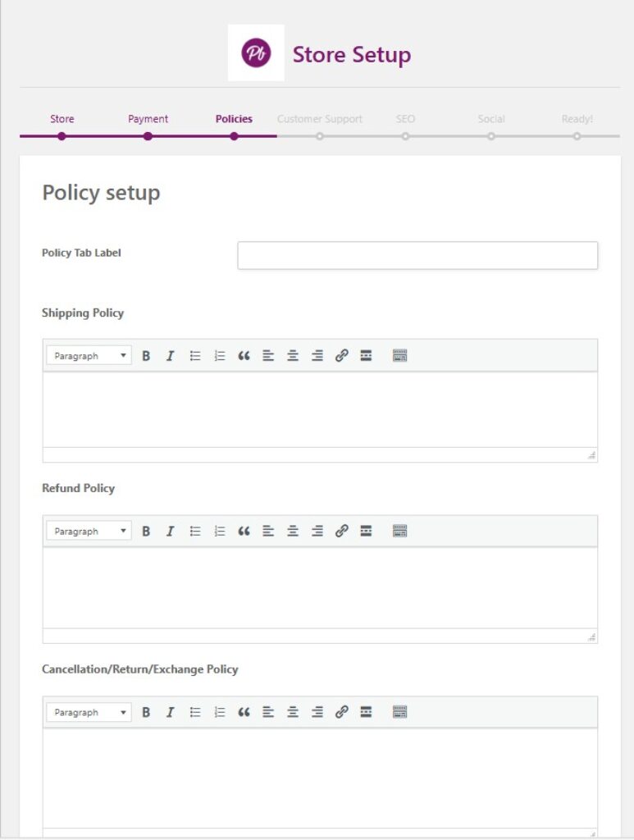Insert Read More tag in Cancellation editor
634x840 pixels.
366,713
